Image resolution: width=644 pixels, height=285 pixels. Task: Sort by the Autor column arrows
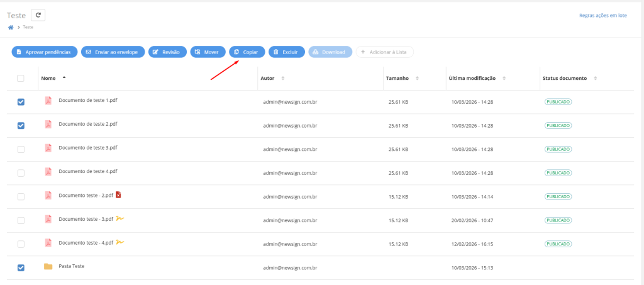coord(282,78)
